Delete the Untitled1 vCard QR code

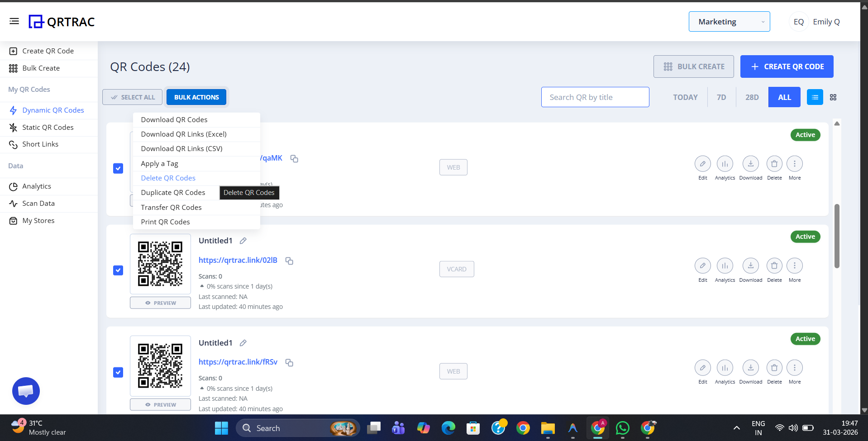pos(774,266)
